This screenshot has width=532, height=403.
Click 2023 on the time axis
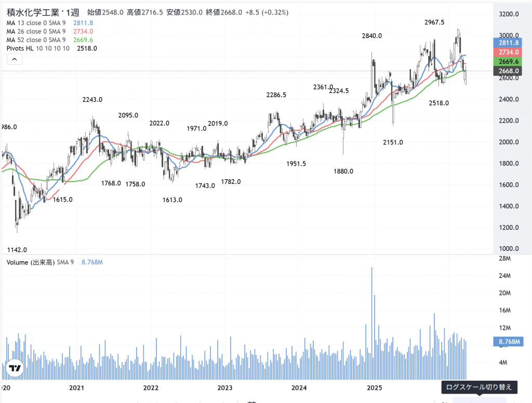pyautogui.click(x=225, y=388)
